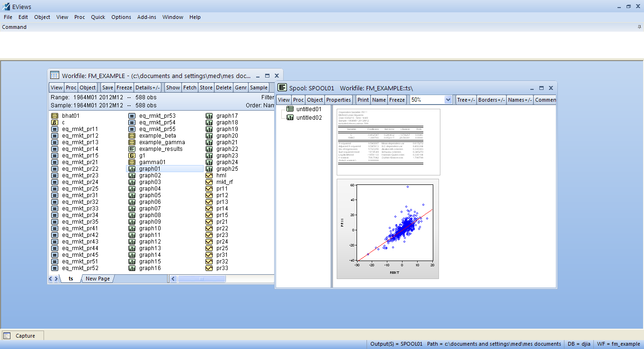Click the Delete button in Workfile toolbar
This screenshot has height=349, width=644.
click(224, 87)
